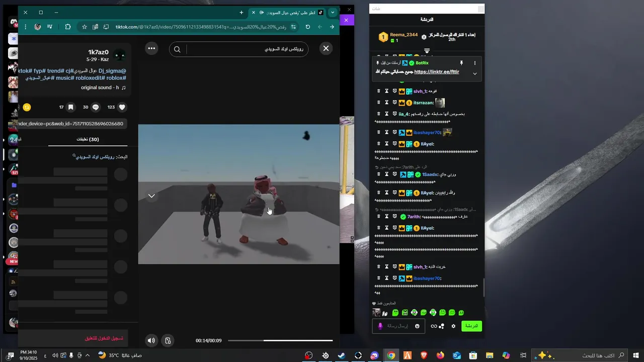The height and width of the screenshot is (362, 644).
Task: Click Reema_2344 in the chat leaderboard
Action: coord(404,35)
